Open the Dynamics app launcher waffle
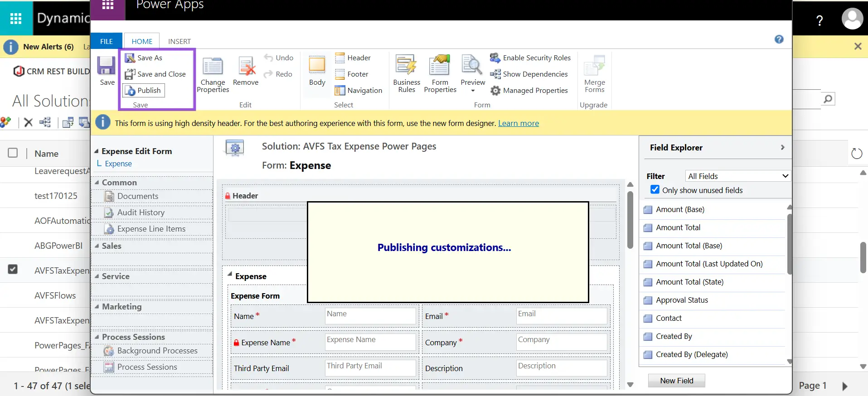The width and height of the screenshot is (868, 396). [16, 19]
